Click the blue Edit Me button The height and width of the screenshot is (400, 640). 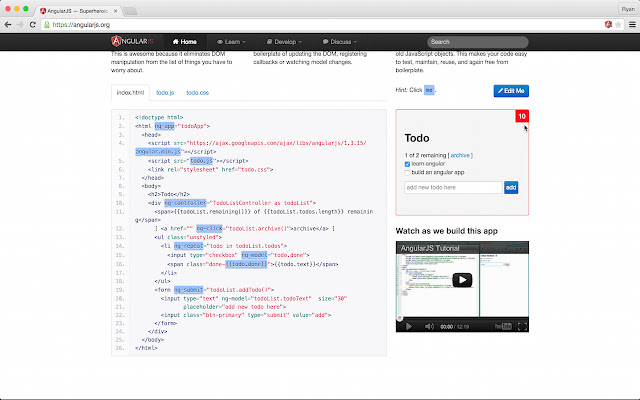(x=512, y=91)
